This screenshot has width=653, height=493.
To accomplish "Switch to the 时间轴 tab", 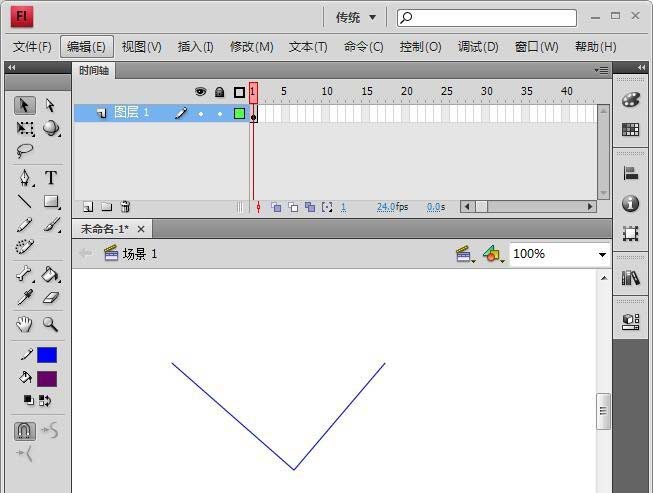I will click(94, 71).
